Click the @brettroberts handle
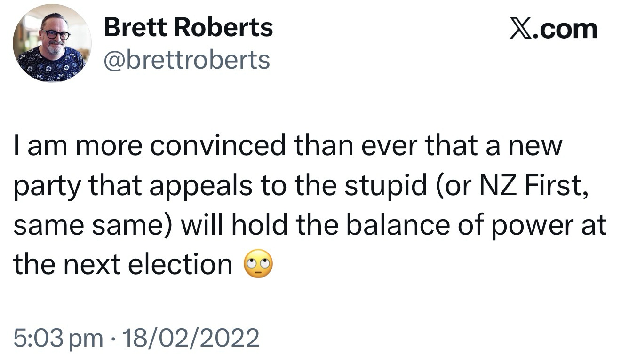 186,60
